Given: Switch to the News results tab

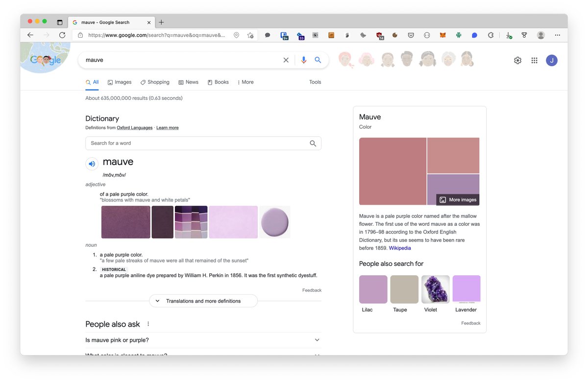Looking at the screenshot, I should [188, 82].
